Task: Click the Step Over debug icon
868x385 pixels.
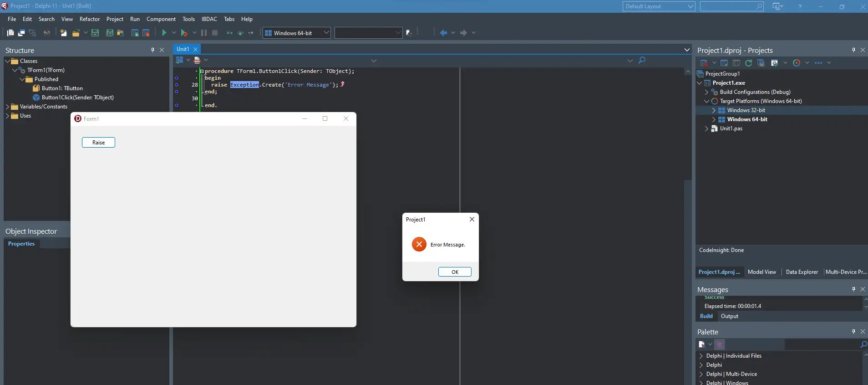Action: pos(240,33)
